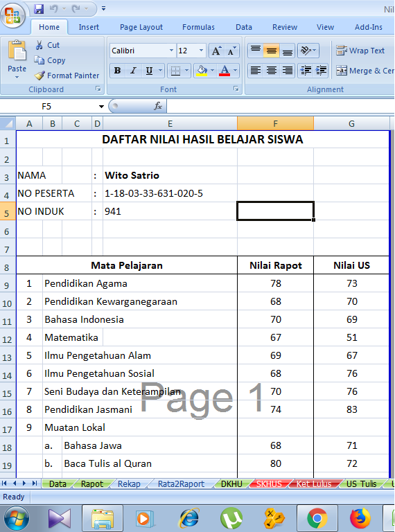The image size is (395, 532).
Task: Select column F header
Action: pos(275,124)
